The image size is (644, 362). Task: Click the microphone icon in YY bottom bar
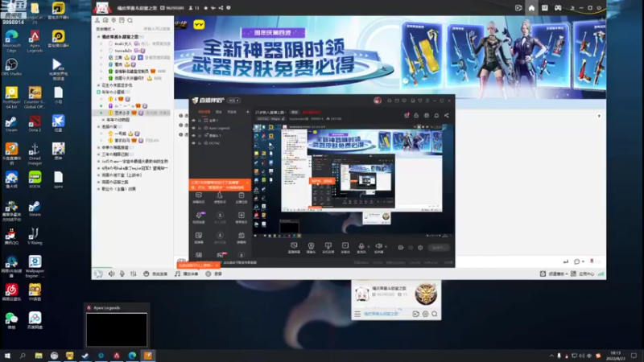coord(122,274)
